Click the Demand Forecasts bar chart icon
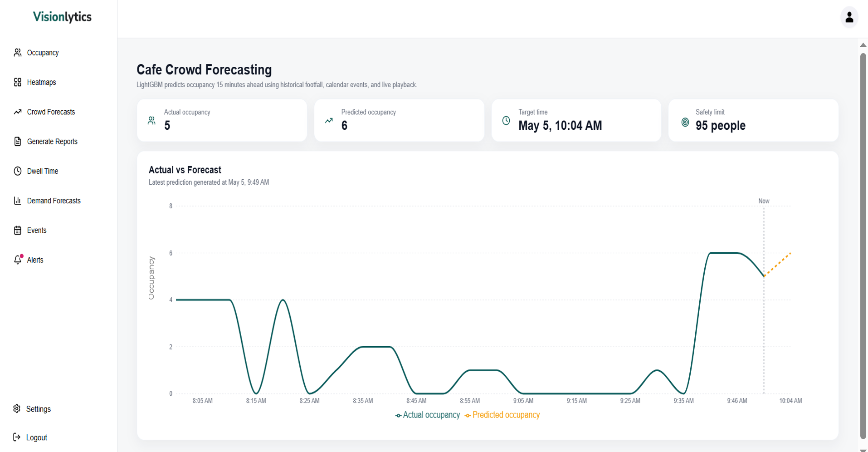This screenshot has height=452, width=868. click(18, 201)
